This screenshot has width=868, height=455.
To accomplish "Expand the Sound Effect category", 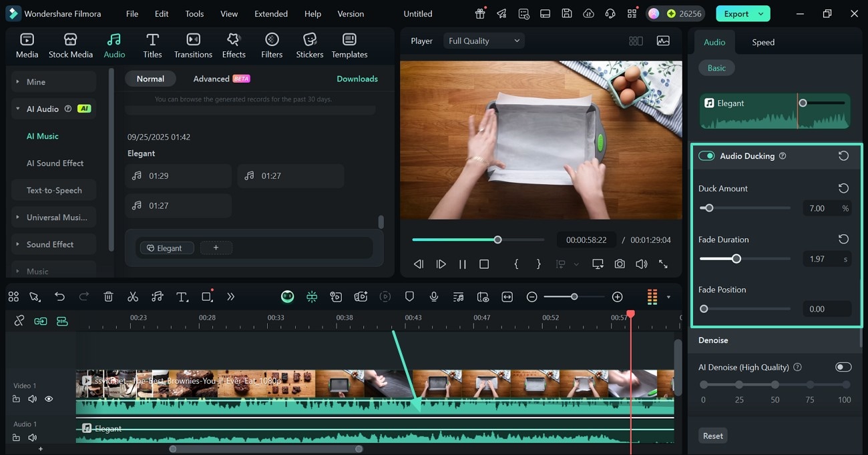I will tap(50, 244).
